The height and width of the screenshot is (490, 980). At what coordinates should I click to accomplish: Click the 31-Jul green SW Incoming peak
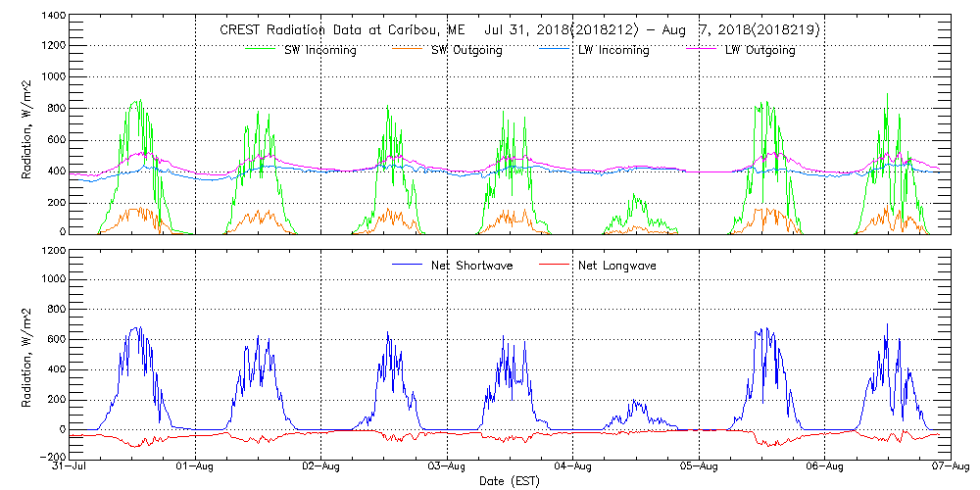(138, 101)
